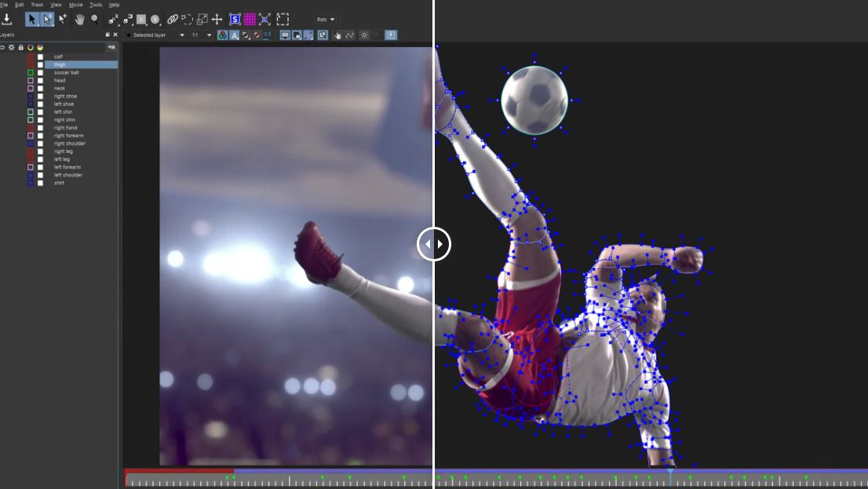Select the Zoom magnifier tool
868x489 pixels.
[x=95, y=20]
